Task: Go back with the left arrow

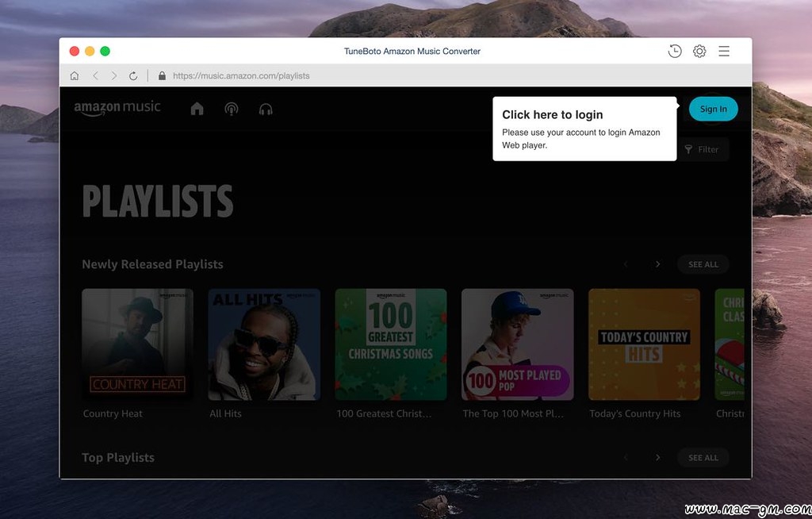Action: (x=95, y=75)
